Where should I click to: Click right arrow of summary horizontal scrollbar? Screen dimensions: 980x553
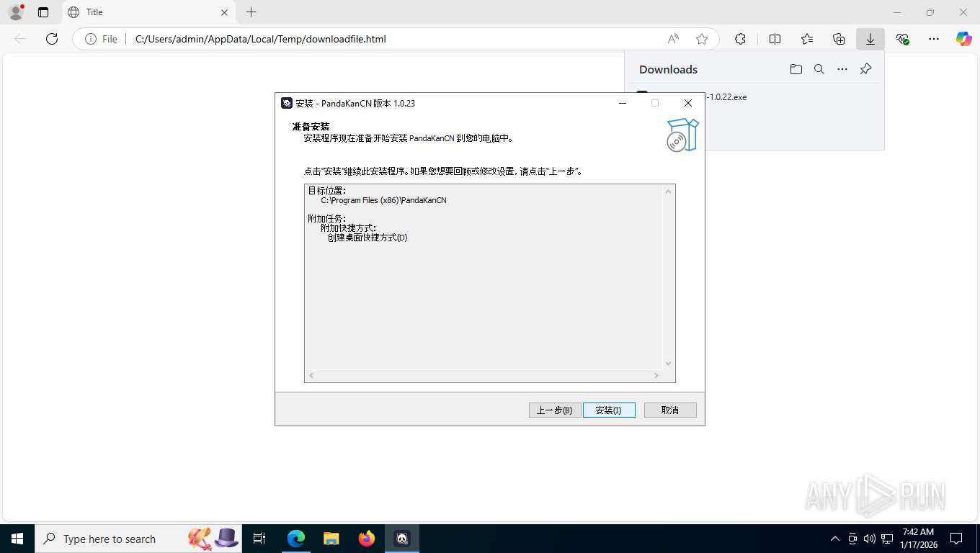(x=656, y=376)
